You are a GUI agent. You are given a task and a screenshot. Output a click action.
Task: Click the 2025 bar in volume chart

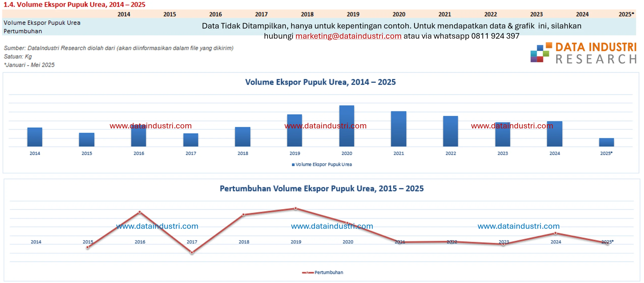606,142
